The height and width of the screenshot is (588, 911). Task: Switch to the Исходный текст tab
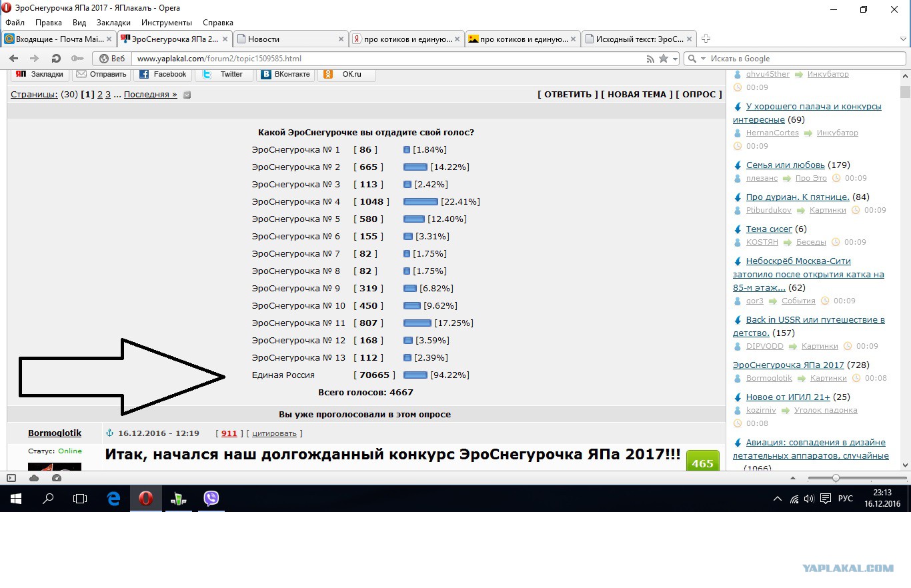pyautogui.click(x=639, y=39)
